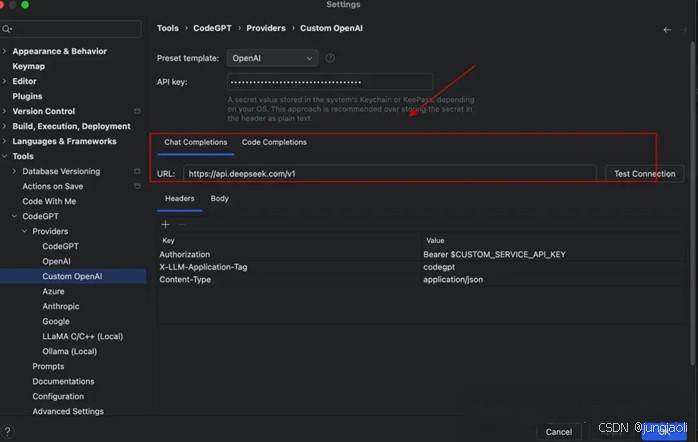Expand Database Versioning node

(x=14, y=171)
